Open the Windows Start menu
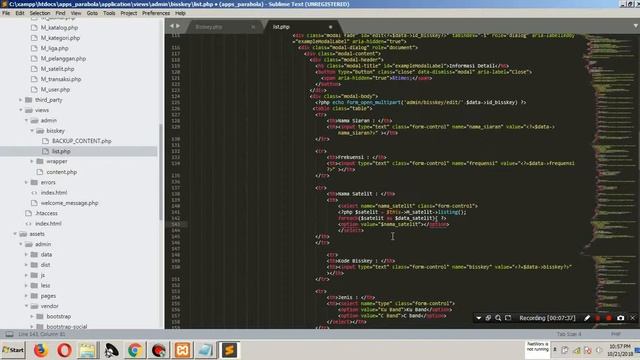 [13, 350]
